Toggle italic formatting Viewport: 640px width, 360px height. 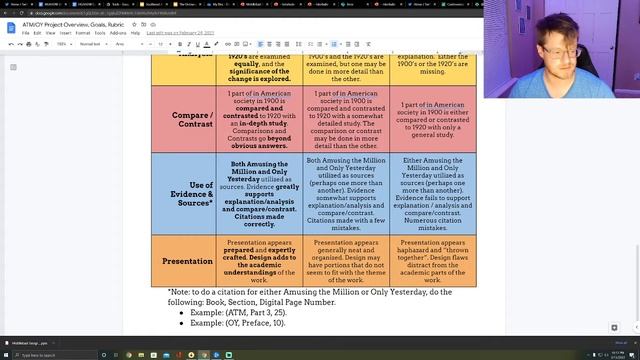point(189,44)
